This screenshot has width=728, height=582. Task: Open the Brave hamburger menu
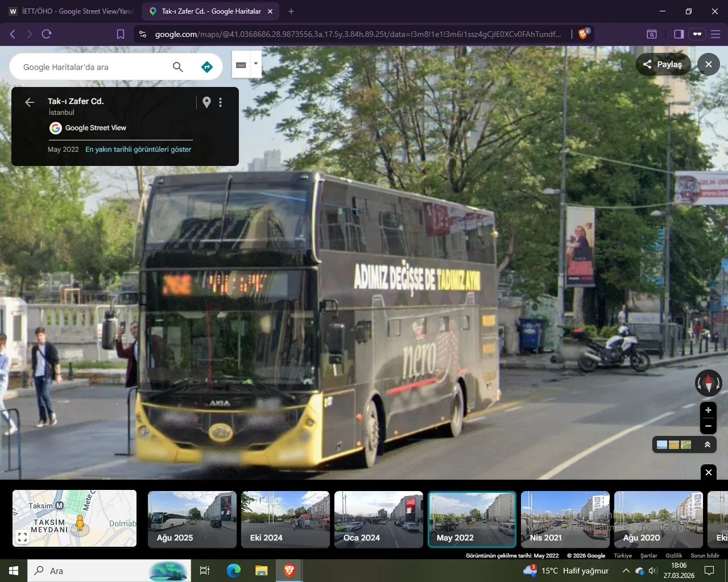coord(715,34)
